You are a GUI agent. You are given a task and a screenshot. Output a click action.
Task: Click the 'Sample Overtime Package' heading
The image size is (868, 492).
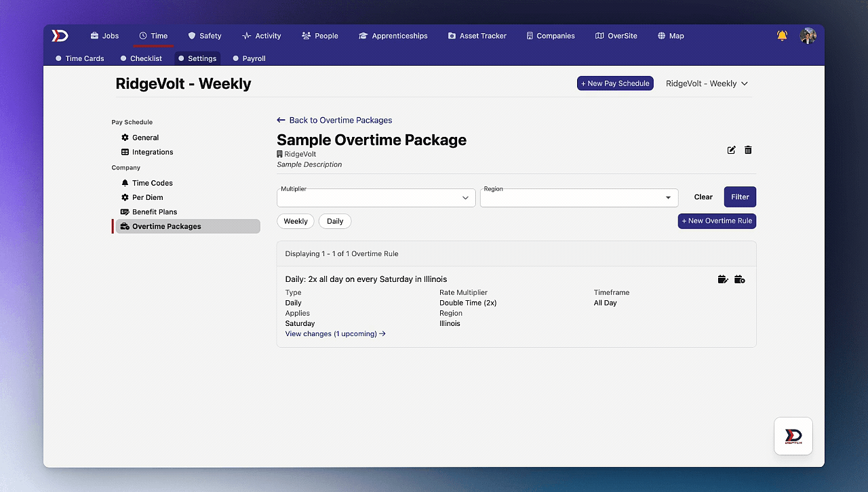click(x=372, y=140)
